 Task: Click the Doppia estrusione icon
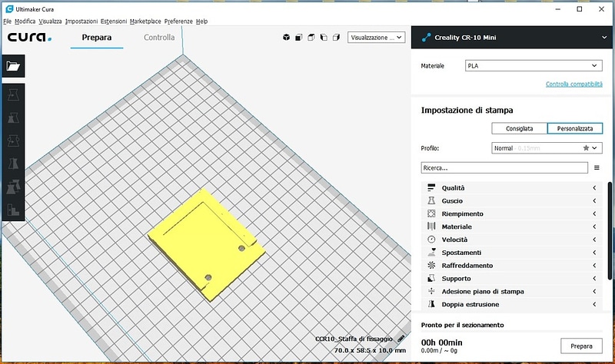(x=431, y=304)
